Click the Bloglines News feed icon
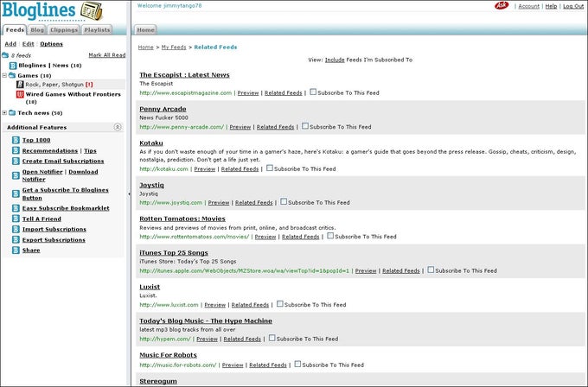The height and width of the screenshot is (387, 588). click(13, 66)
